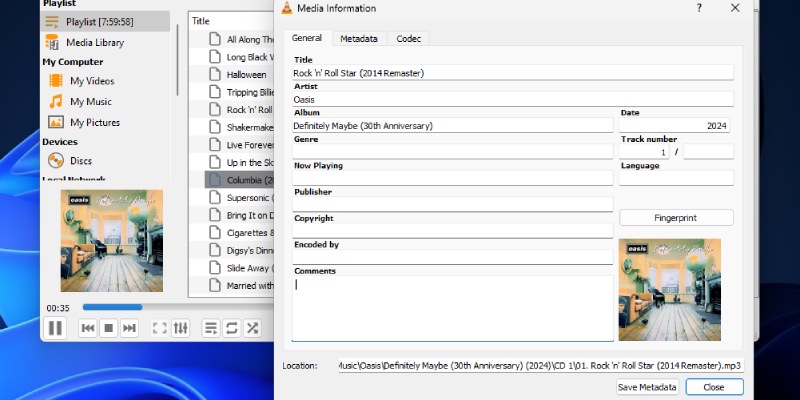Select 'Tripping Billie...' playlist row
The width and height of the screenshot is (800, 400).
coord(240,92)
